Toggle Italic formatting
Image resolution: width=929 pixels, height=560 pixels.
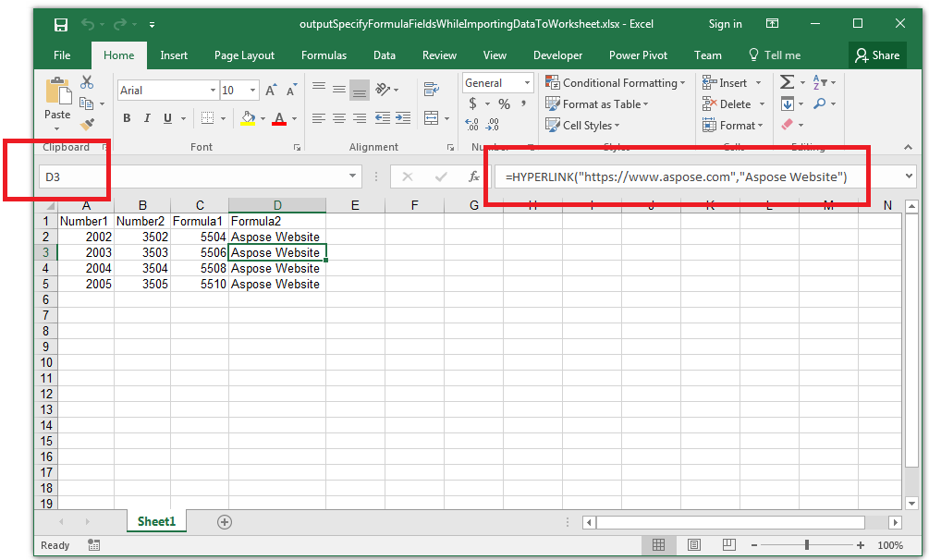coord(147,118)
